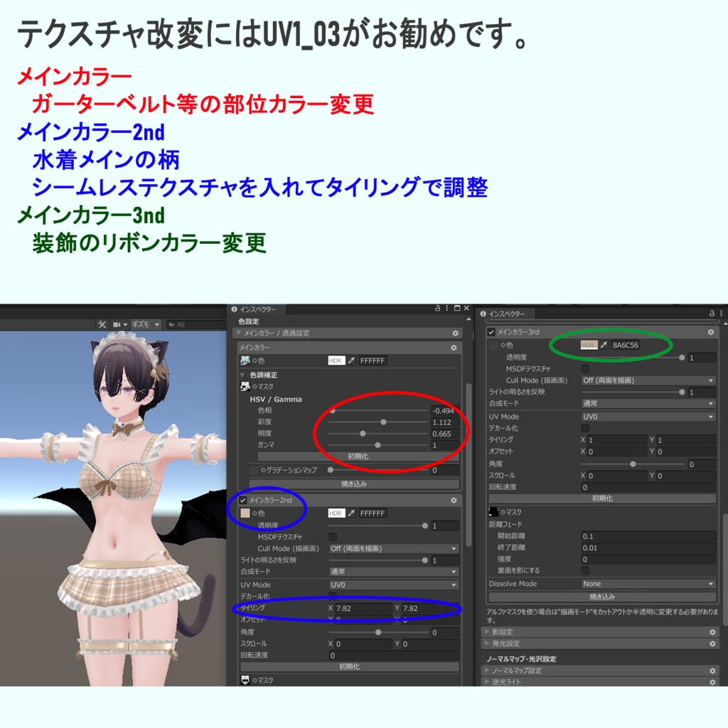Click the kebab menu icon in Inspector header
The width and height of the screenshot is (728, 728).
tap(446, 309)
